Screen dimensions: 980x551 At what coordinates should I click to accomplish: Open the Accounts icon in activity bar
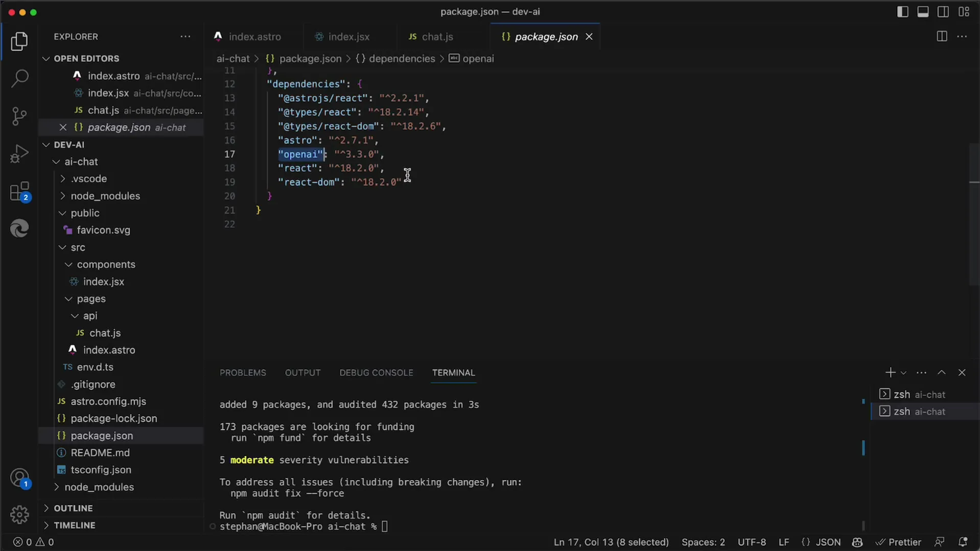[x=19, y=478]
